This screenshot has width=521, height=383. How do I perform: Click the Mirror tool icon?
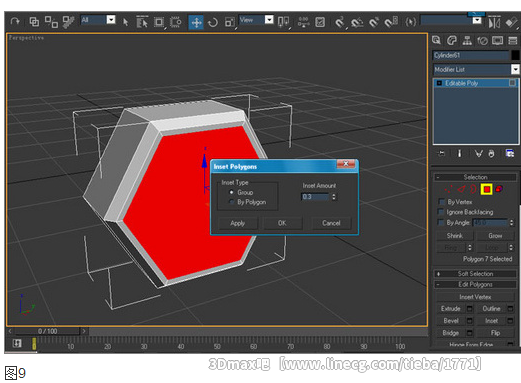[x=494, y=23]
